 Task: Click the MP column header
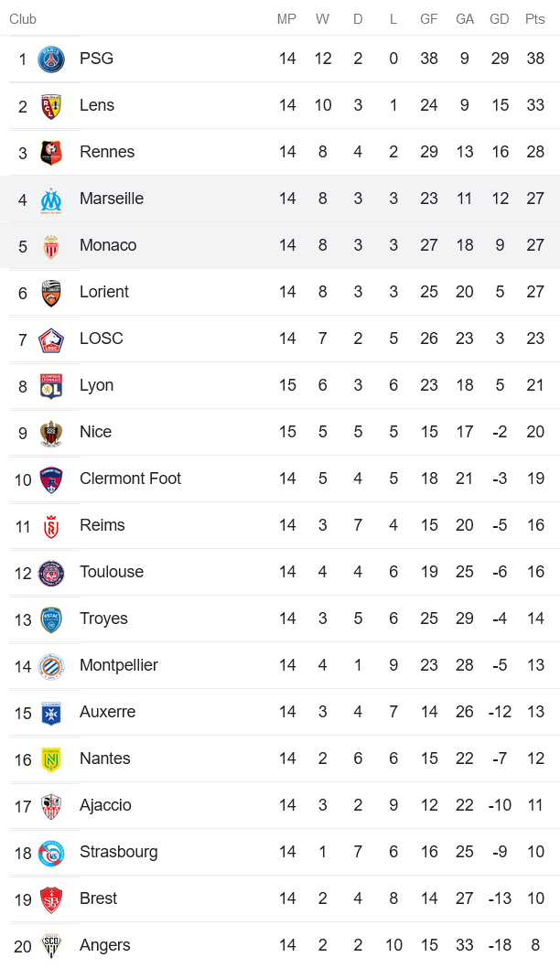click(287, 19)
